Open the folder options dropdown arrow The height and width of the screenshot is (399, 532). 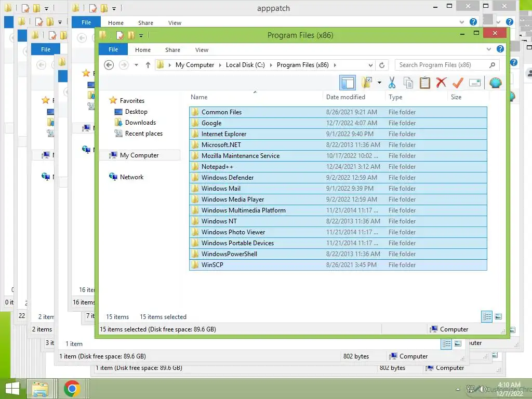[x=379, y=83]
